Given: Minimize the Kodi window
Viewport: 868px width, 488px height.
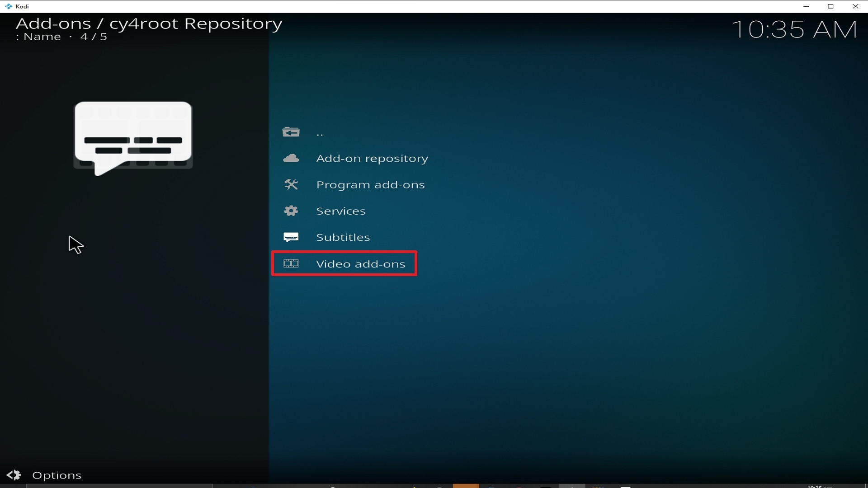Looking at the screenshot, I should point(806,6).
